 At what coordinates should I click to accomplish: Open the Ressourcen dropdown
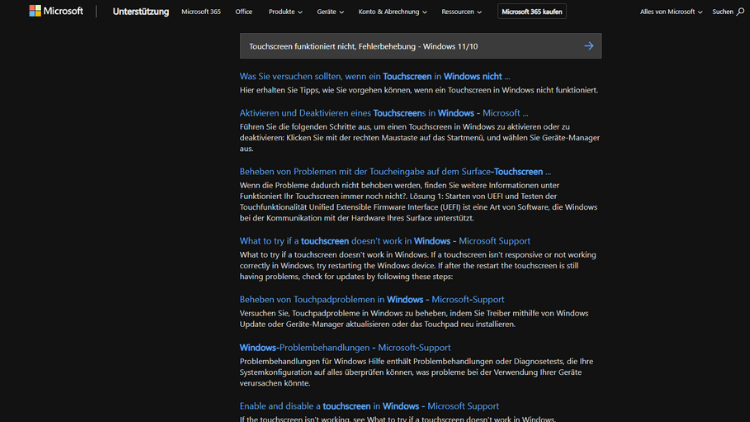462,12
